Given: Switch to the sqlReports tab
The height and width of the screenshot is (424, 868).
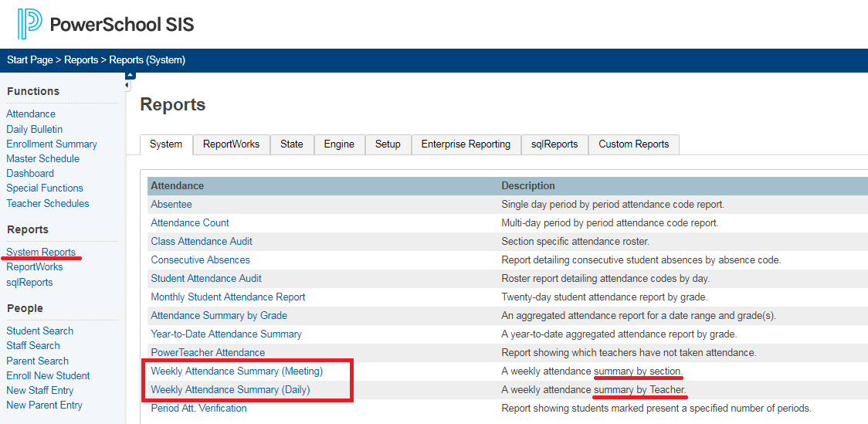Looking at the screenshot, I should 554,144.
